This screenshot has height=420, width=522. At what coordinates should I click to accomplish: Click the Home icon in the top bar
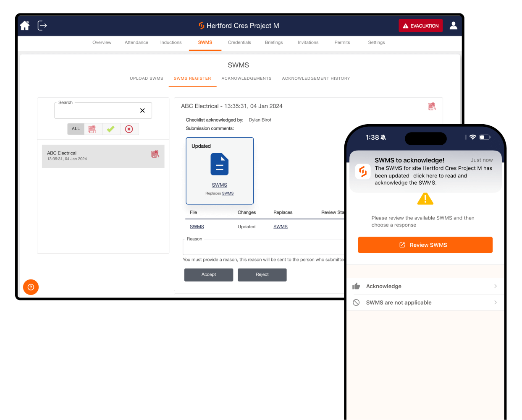(24, 26)
